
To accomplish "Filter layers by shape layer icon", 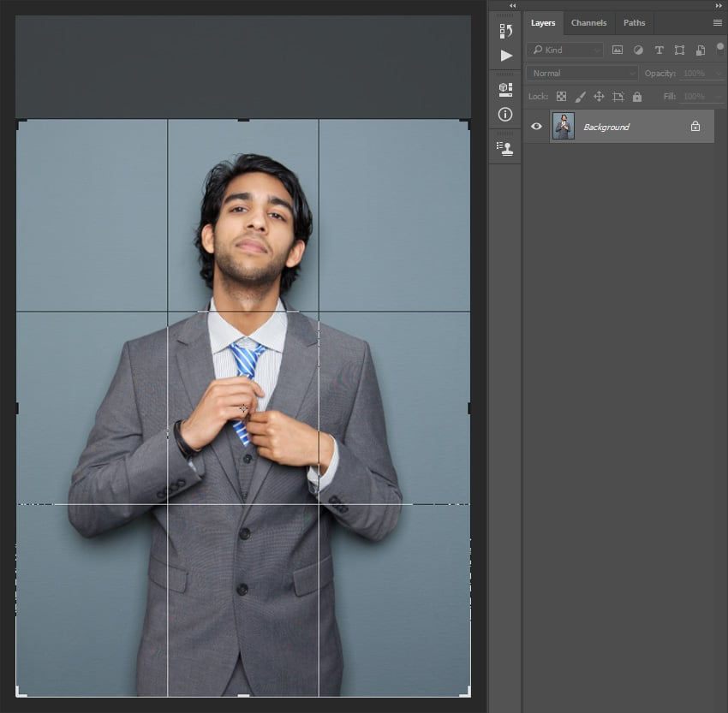I will [x=680, y=51].
